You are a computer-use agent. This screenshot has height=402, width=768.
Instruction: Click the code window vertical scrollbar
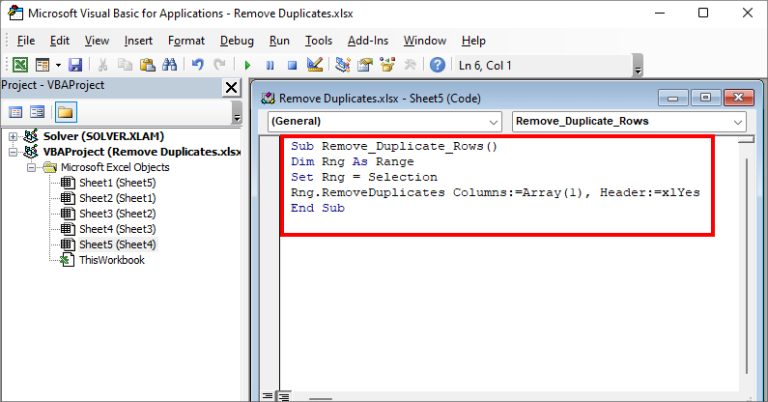click(x=746, y=266)
